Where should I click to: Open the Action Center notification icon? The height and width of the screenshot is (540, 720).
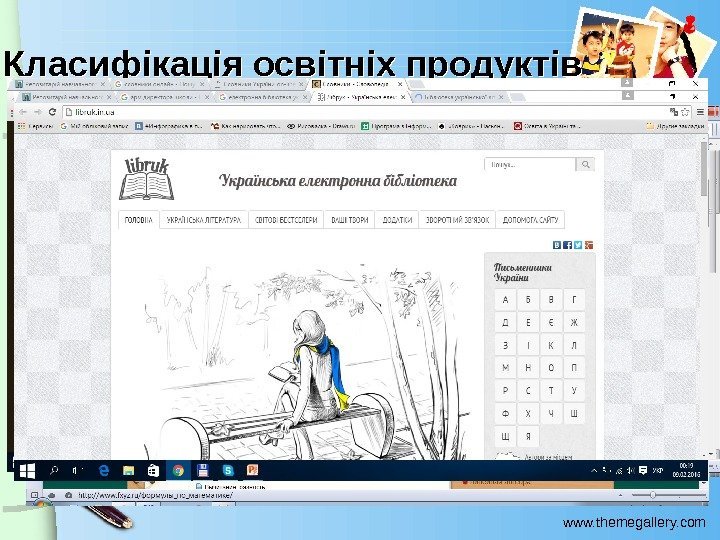click(x=643, y=471)
